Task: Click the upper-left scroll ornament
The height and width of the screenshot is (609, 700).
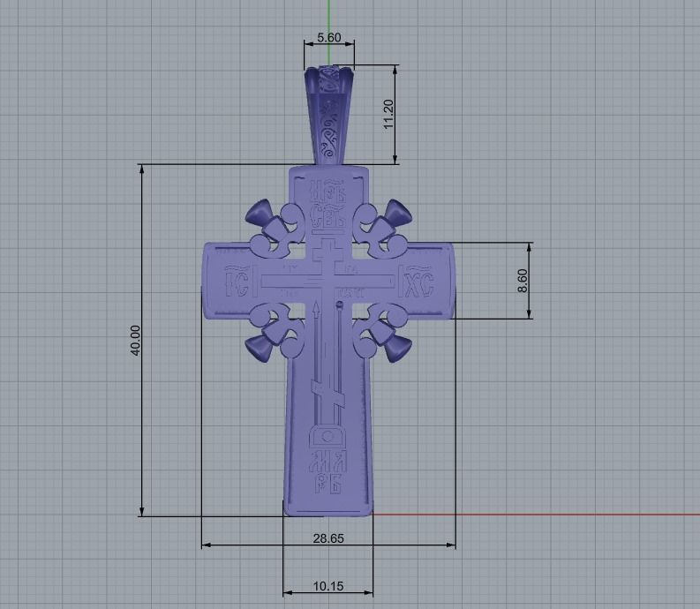Action: coord(275,229)
